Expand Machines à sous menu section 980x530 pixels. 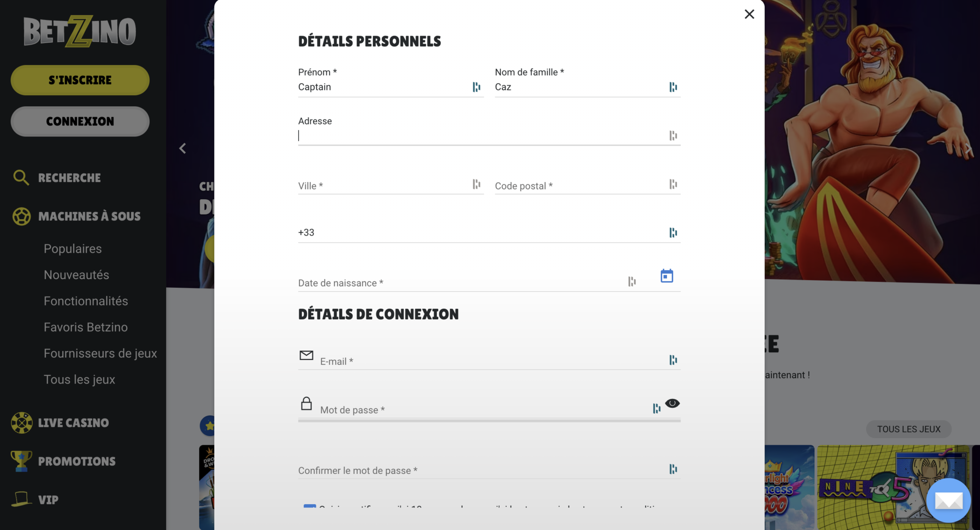click(x=89, y=216)
